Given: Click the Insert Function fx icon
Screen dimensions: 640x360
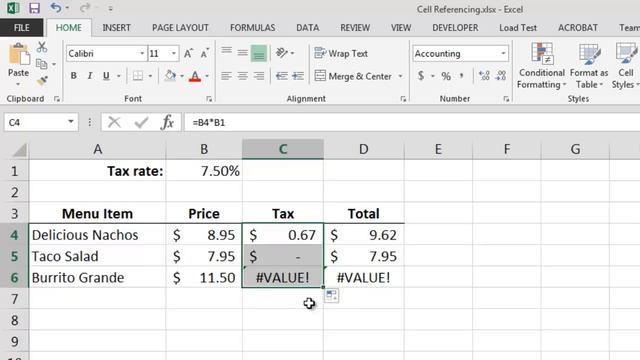Looking at the screenshot, I should 167,122.
